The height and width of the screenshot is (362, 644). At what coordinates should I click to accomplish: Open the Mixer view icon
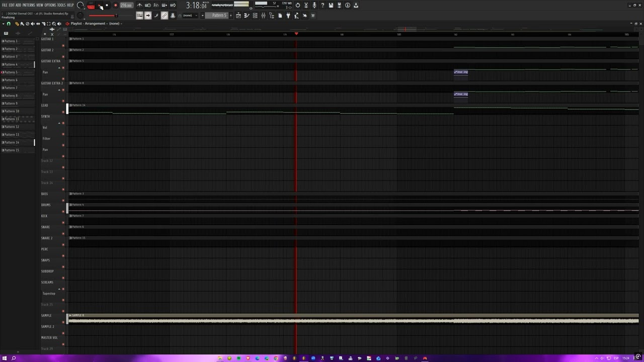[x=263, y=16]
